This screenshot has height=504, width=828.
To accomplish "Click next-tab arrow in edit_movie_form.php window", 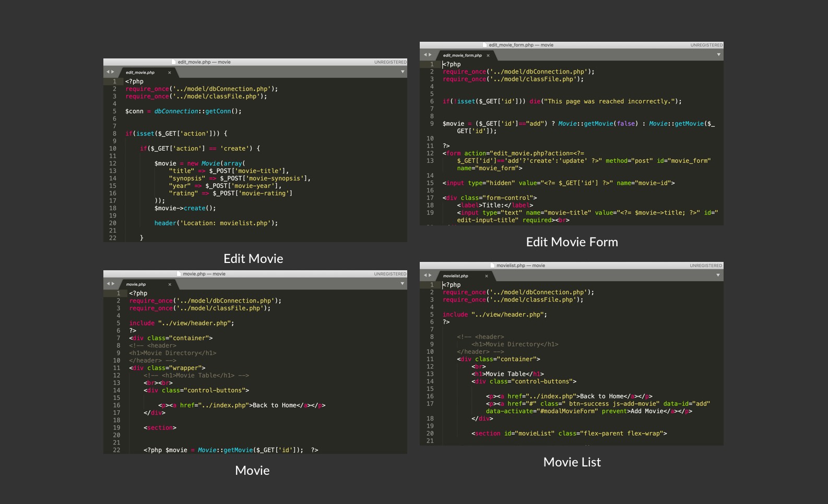I will [x=430, y=55].
